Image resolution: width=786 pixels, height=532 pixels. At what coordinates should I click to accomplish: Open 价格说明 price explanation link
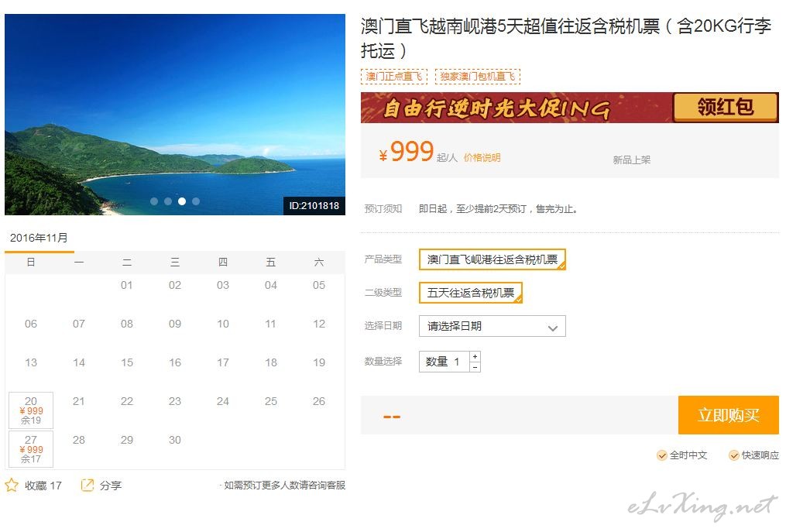coord(482,157)
